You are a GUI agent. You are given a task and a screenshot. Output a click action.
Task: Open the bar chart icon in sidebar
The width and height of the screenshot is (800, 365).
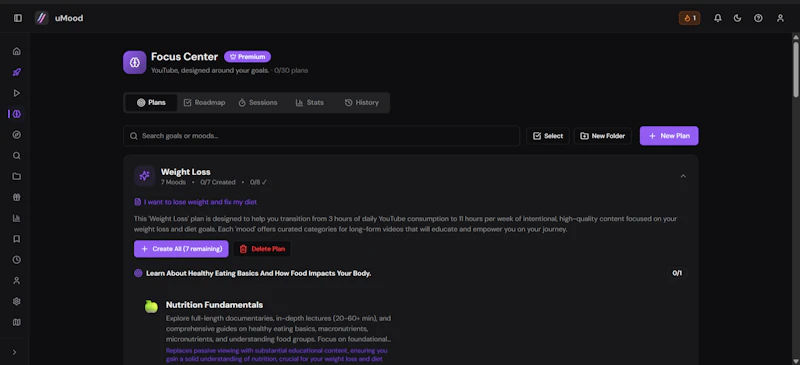click(16, 218)
